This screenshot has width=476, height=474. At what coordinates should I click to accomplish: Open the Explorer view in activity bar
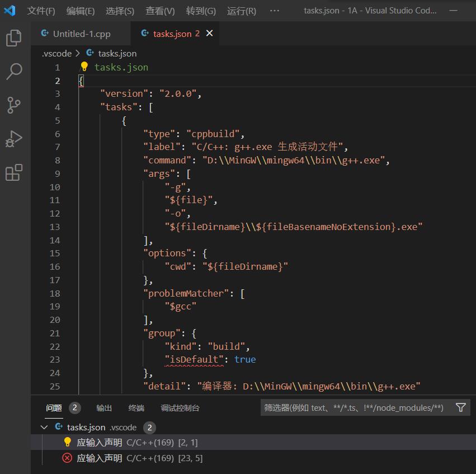pyautogui.click(x=13, y=38)
